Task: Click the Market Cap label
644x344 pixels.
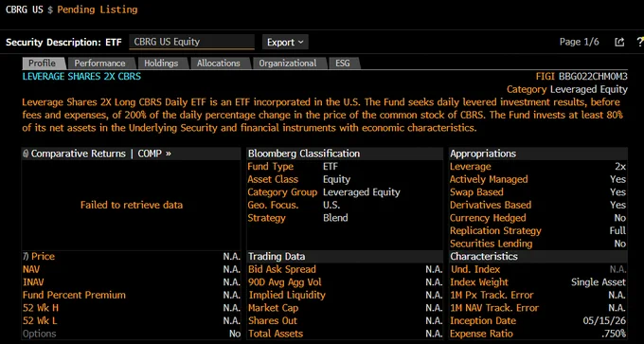Action: [x=273, y=308]
